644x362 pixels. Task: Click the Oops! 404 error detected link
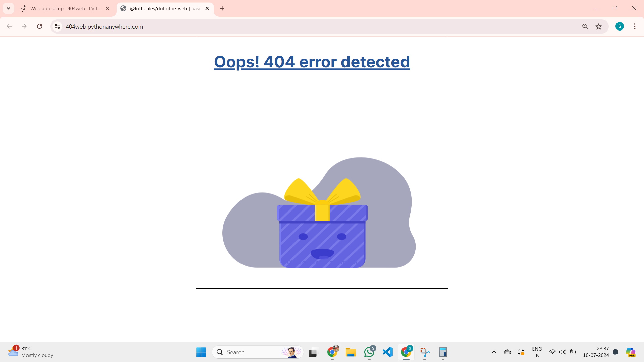coord(312,62)
